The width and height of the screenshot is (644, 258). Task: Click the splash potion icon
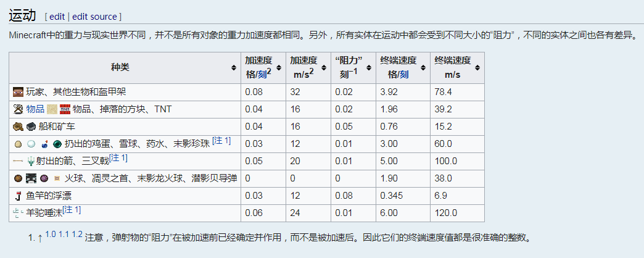coord(44,144)
